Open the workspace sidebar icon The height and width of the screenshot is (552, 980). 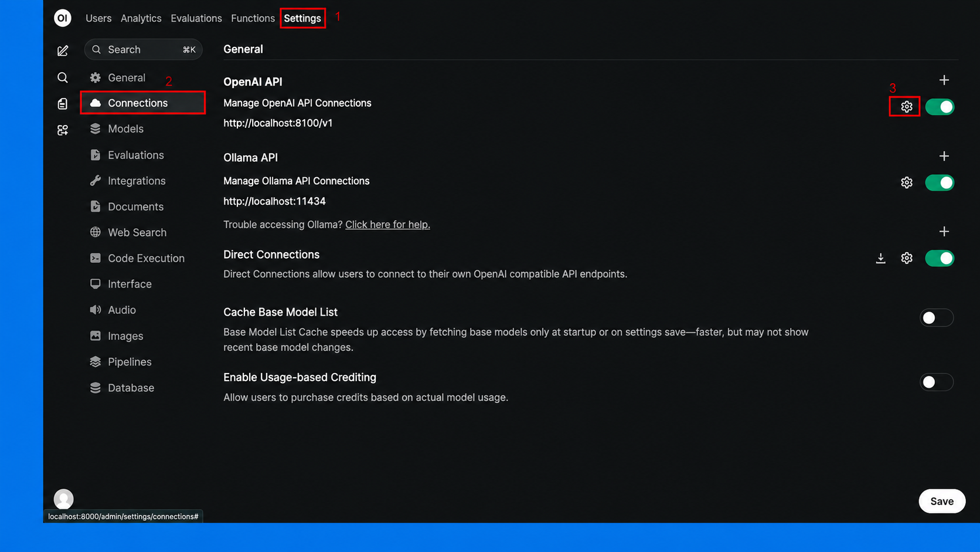coord(63,130)
